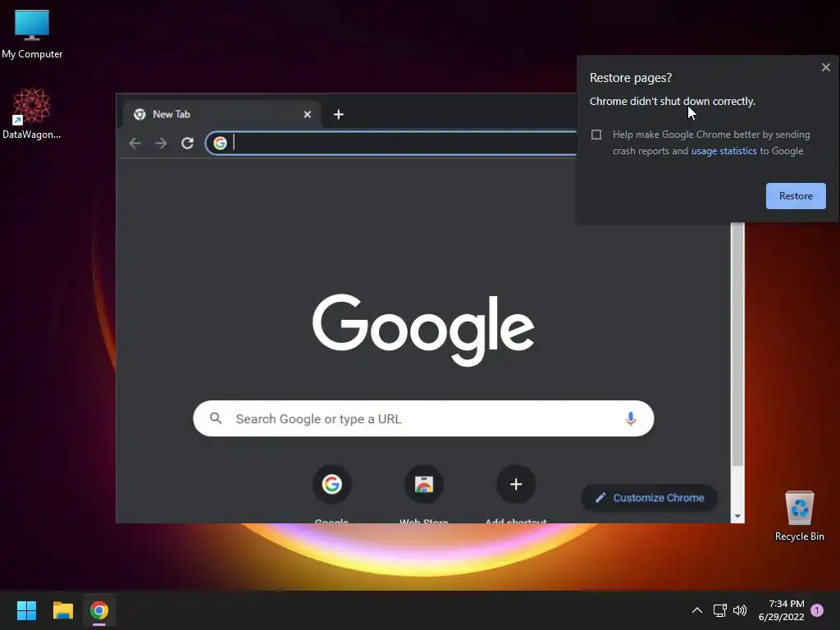Click the Chrome forward arrow
This screenshot has width=840, height=630.
161,143
